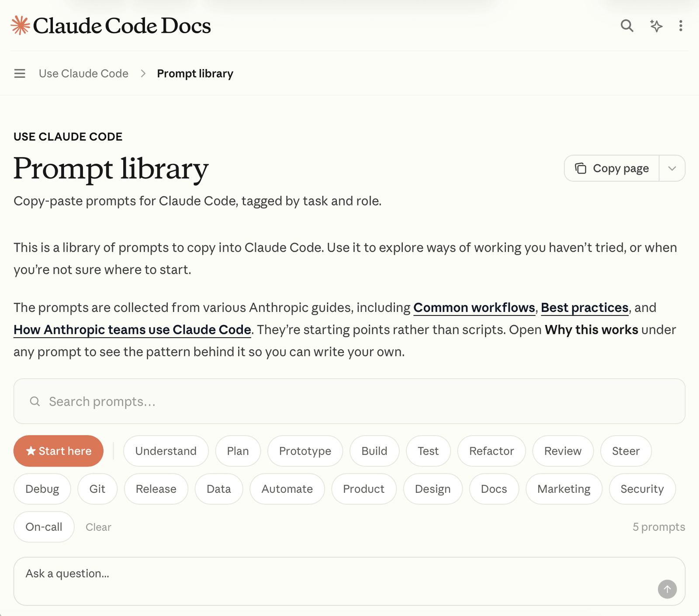Send the question with arrow button

pyautogui.click(x=667, y=589)
